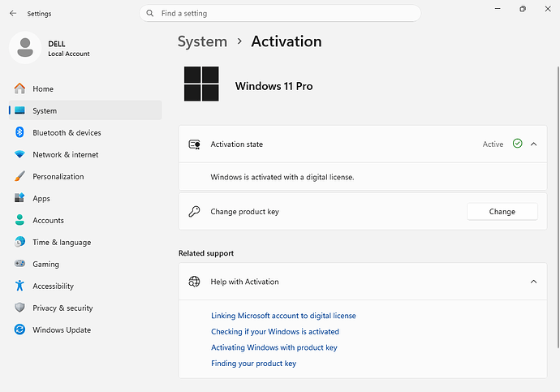Open the Home settings page
The image size is (560, 392).
(85, 88)
